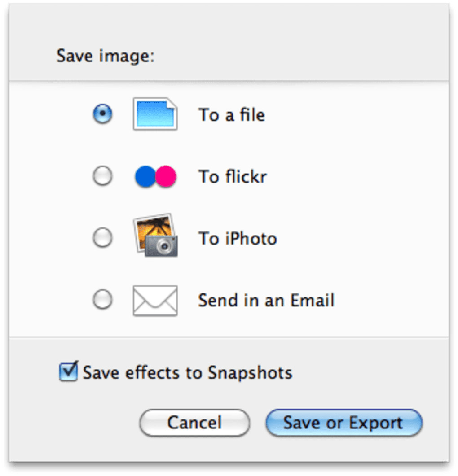Click the "To flickr" text label
The width and height of the screenshot is (458, 476).
click(233, 177)
